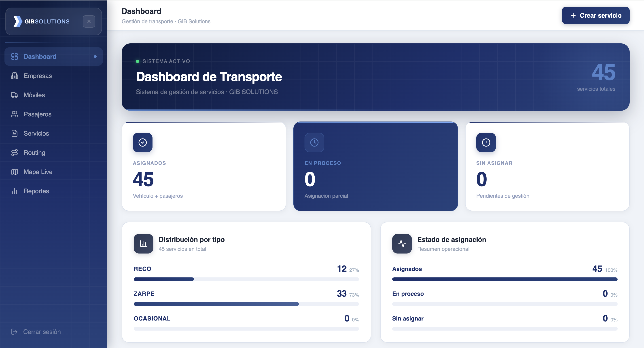Click the checkmark icon on Asignados card
The height and width of the screenshot is (348, 644).
coord(142,142)
